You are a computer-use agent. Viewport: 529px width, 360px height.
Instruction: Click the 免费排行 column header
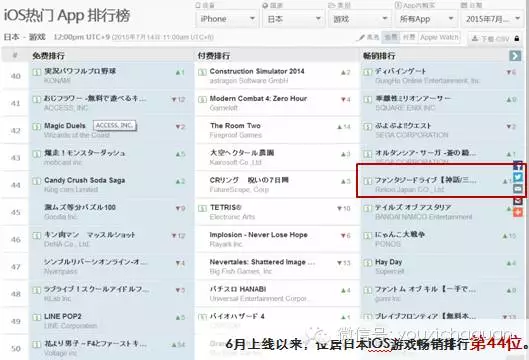click(x=48, y=56)
